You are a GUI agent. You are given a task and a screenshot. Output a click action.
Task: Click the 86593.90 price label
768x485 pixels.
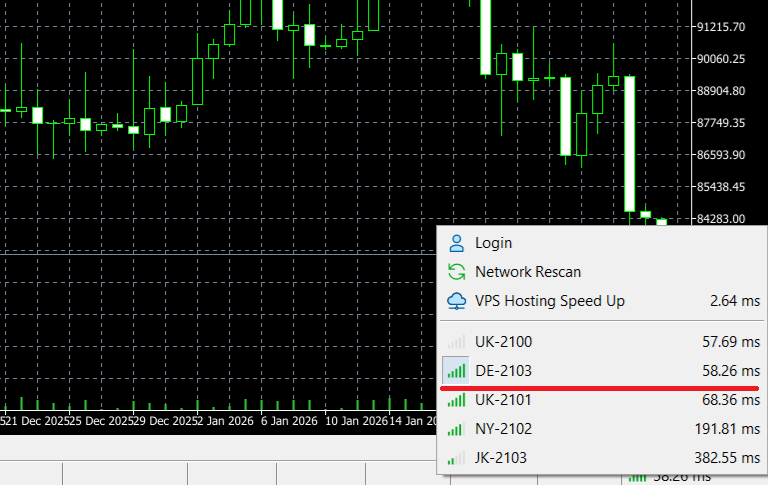click(x=721, y=155)
